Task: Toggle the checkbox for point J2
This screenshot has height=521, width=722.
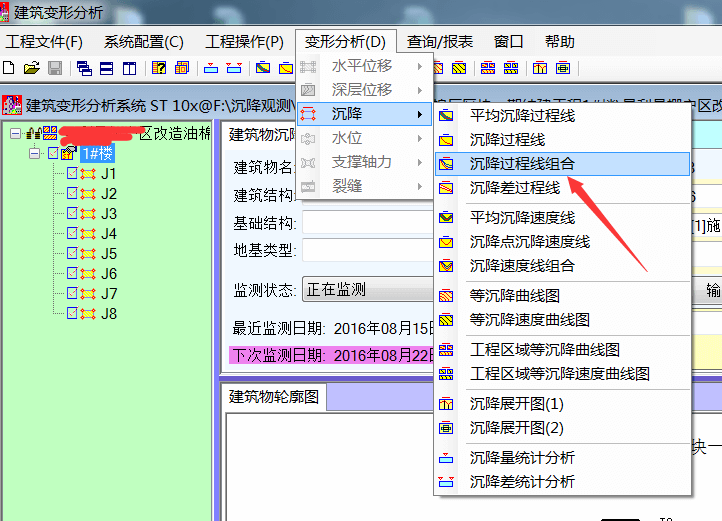Action: [x=72, y=193]
